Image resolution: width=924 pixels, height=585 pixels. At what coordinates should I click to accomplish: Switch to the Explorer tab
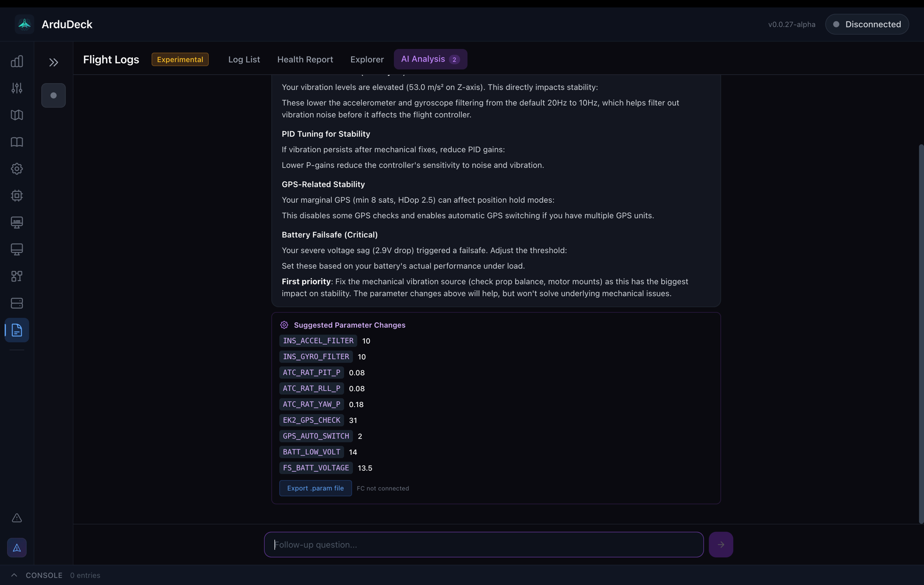367,59
